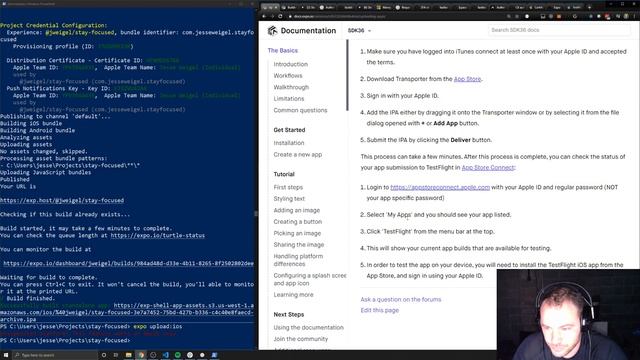Open the Installation sidebar page

[289, 143]
